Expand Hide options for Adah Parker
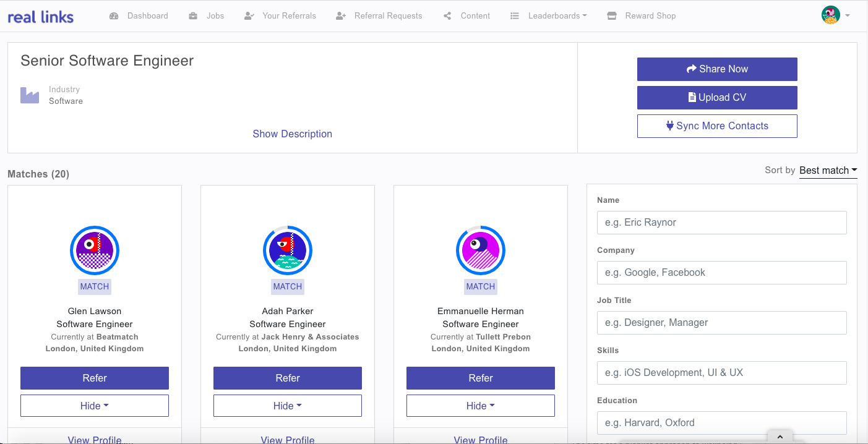The height and width of the screenshot is (444, 868). pyautogui.click(x=288, y=406)
